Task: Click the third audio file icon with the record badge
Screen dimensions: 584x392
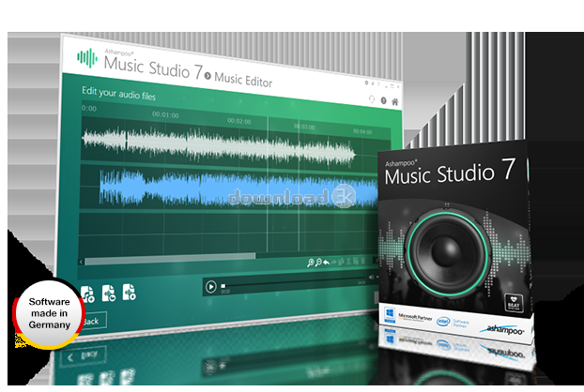Action: point(130,292)
